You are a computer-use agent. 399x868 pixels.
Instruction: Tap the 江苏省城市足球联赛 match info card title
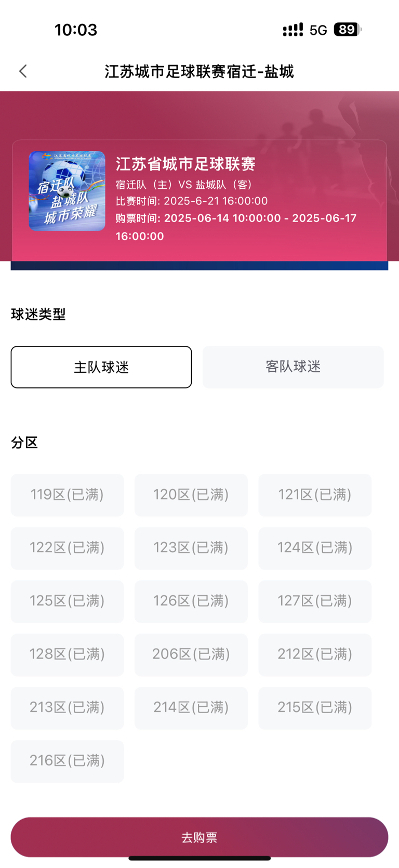click(185, 164)
